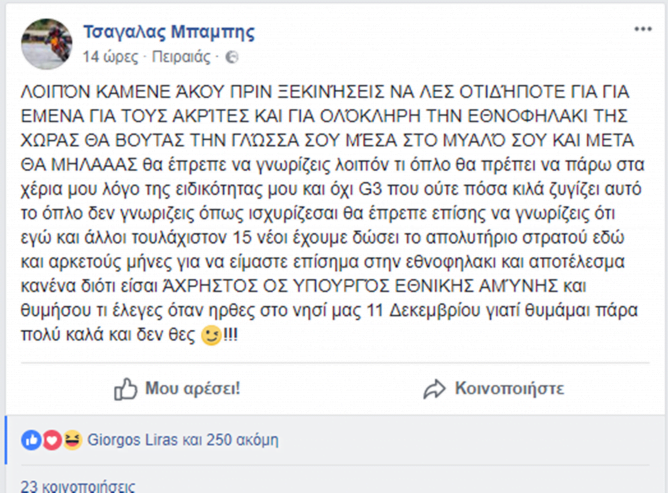Open the author's profile picture

pos(46,44)
